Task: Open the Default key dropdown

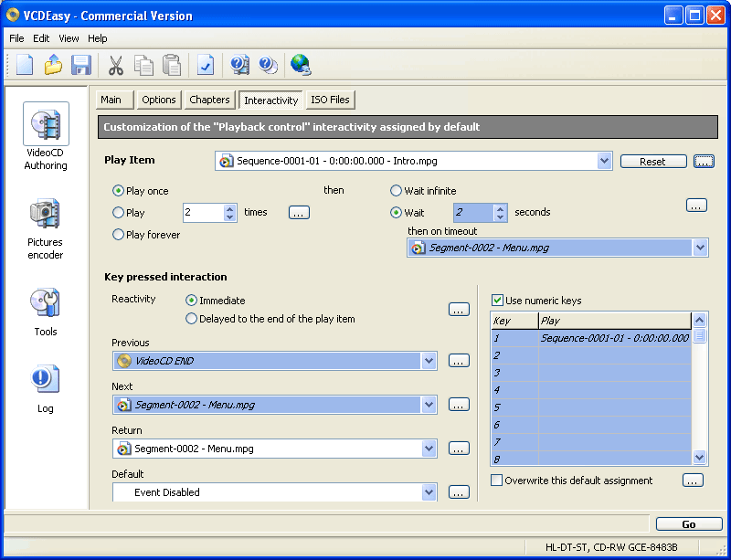Action: pos(429,492)
